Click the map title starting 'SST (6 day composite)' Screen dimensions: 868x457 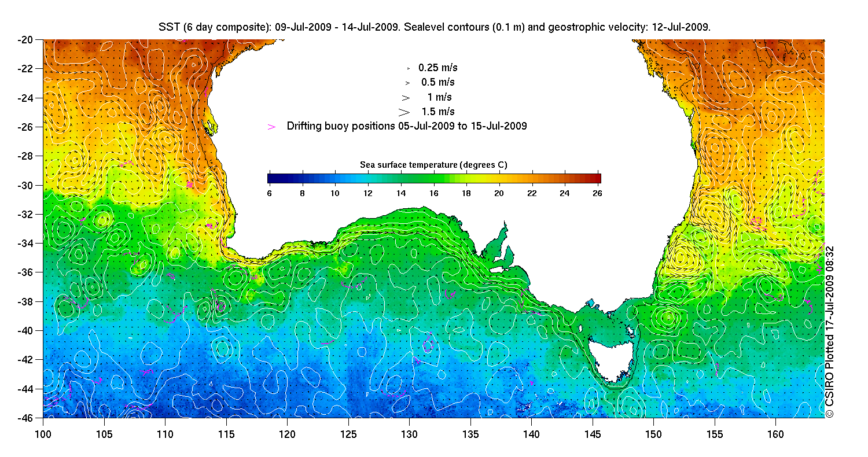click(x=434, y=27)
